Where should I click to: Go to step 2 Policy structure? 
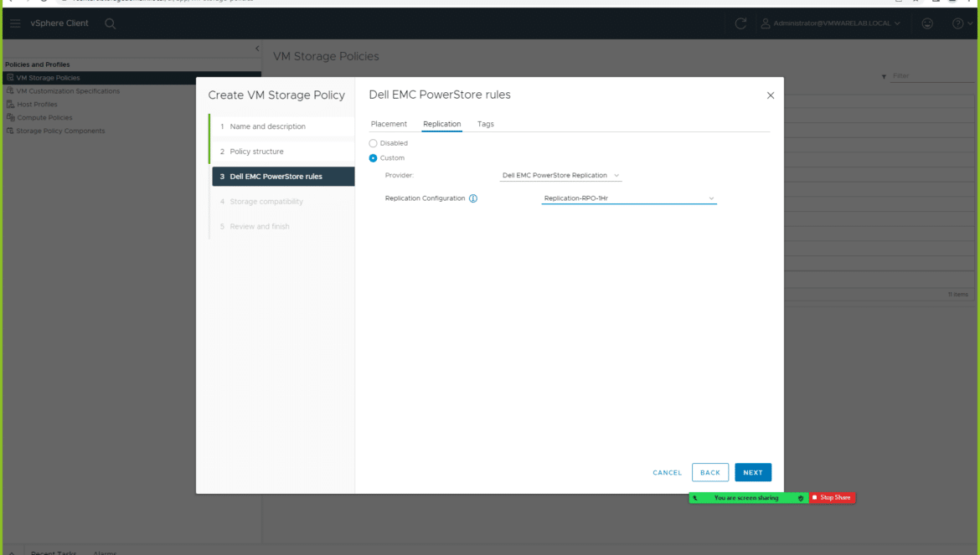click(282, 152)
